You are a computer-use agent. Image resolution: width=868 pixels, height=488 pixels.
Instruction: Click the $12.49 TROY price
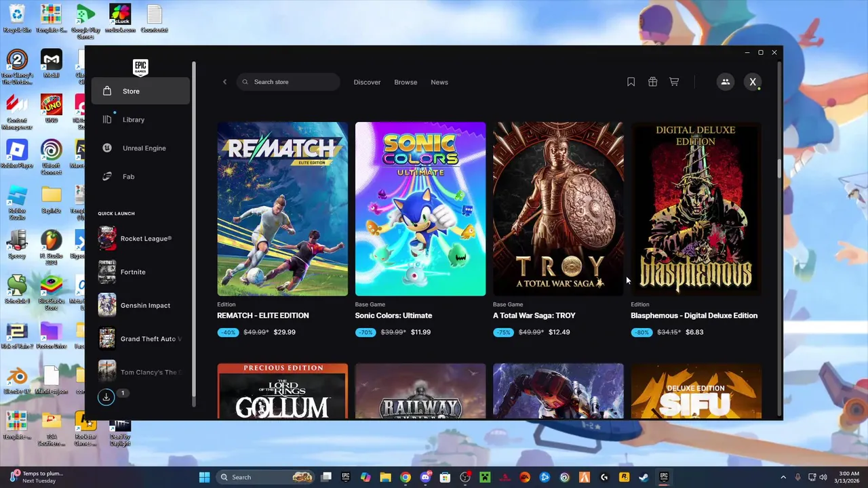pyautogui.click(x=559, y=332)
